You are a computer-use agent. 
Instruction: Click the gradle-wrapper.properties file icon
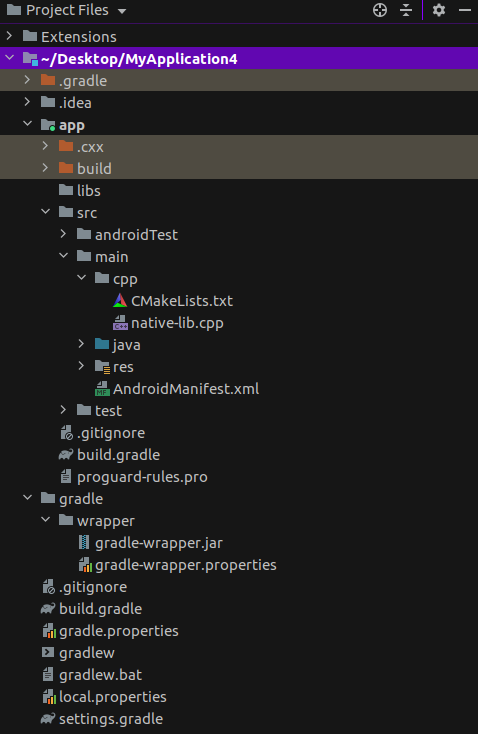85,565
